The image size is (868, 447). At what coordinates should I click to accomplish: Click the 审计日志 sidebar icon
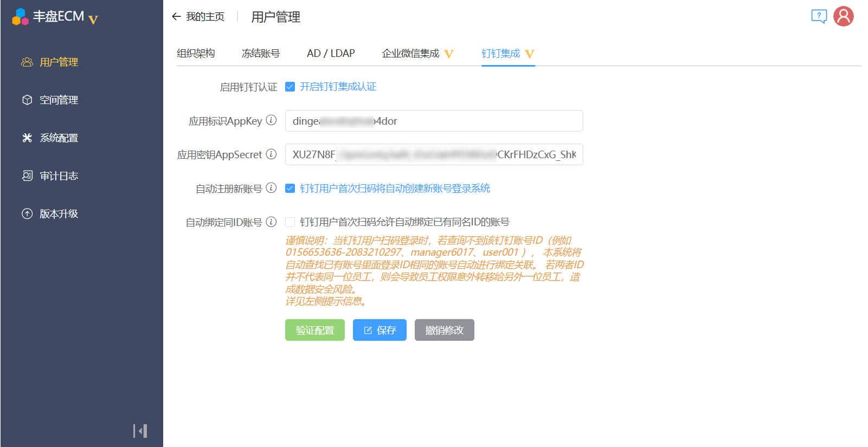27,176
